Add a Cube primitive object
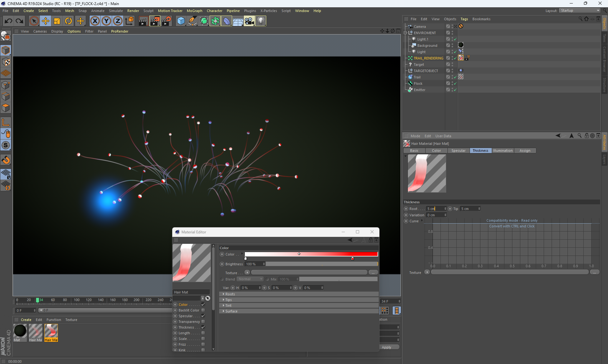The width and height of the screenshot is (608, 364). (181, 21)
